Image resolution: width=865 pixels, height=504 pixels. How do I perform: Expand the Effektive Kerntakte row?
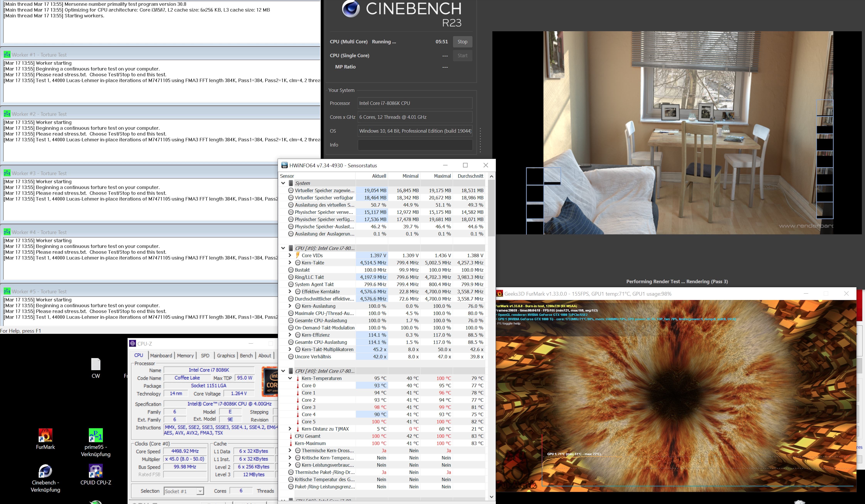(x=290, y=291)
